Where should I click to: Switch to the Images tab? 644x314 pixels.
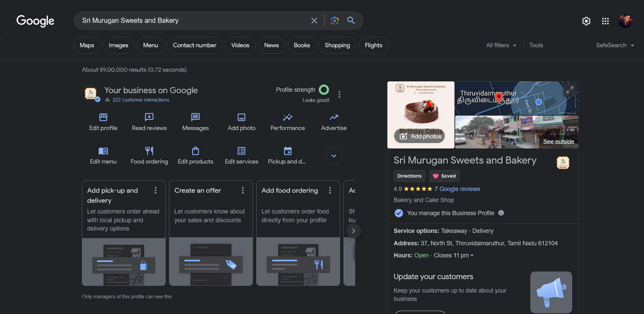tap(118, 45)
